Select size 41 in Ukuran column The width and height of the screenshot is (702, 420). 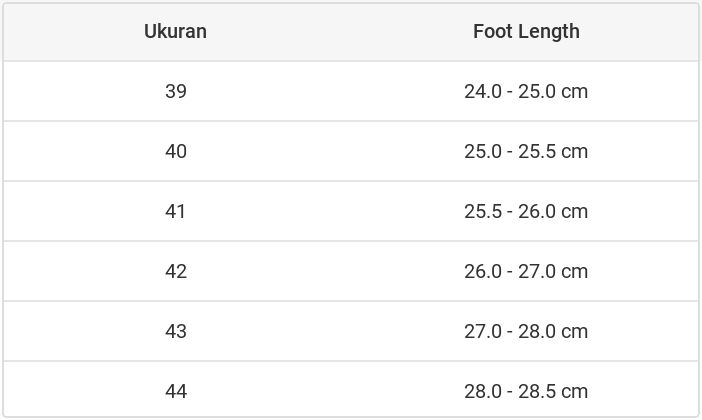coord(176,211)
